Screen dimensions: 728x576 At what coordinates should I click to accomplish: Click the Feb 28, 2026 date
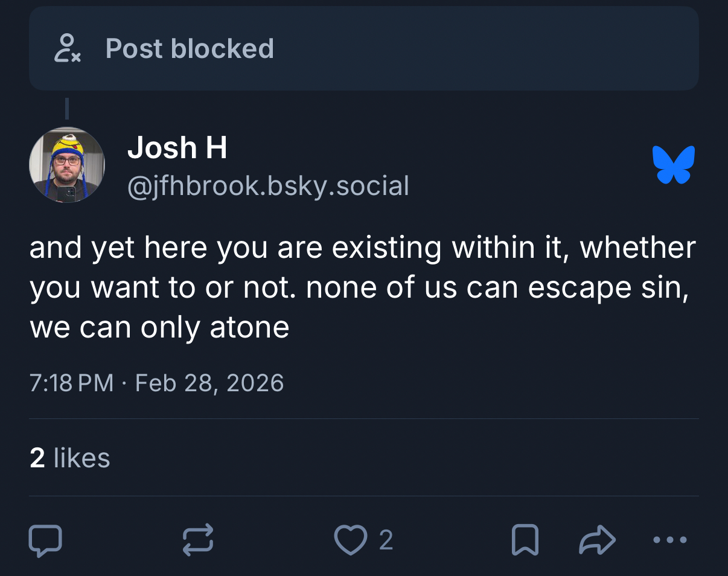(x=209, y=383)
